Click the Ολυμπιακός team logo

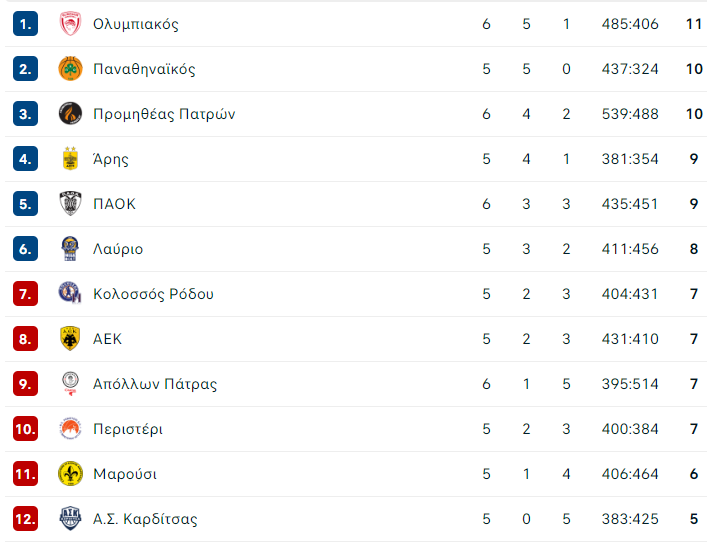coord(70,23)
